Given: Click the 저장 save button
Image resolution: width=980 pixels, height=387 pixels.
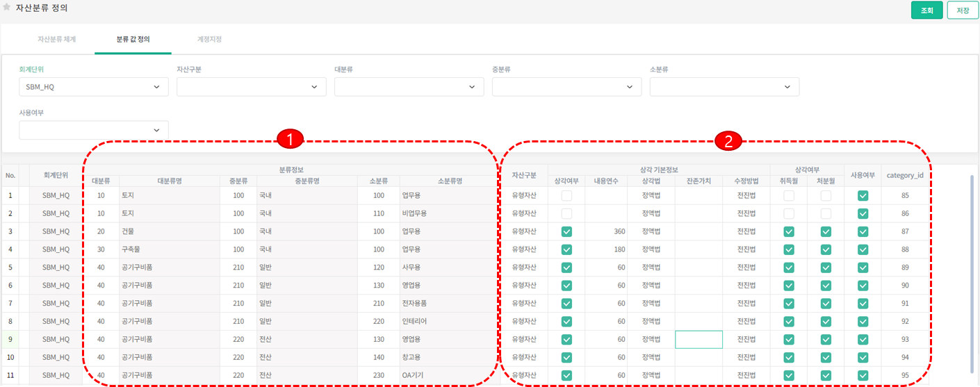Looking at the screenshot, I should point(962,10).
